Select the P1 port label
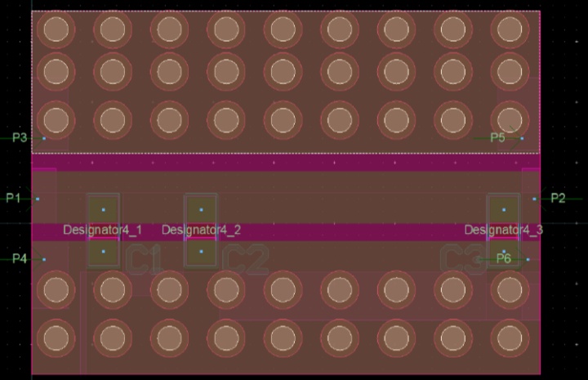 coord(13,198)
